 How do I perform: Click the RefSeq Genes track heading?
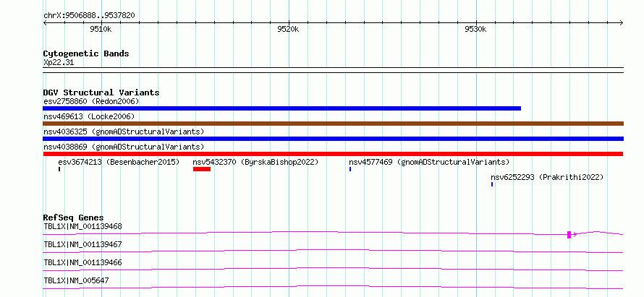click(73, 218)
